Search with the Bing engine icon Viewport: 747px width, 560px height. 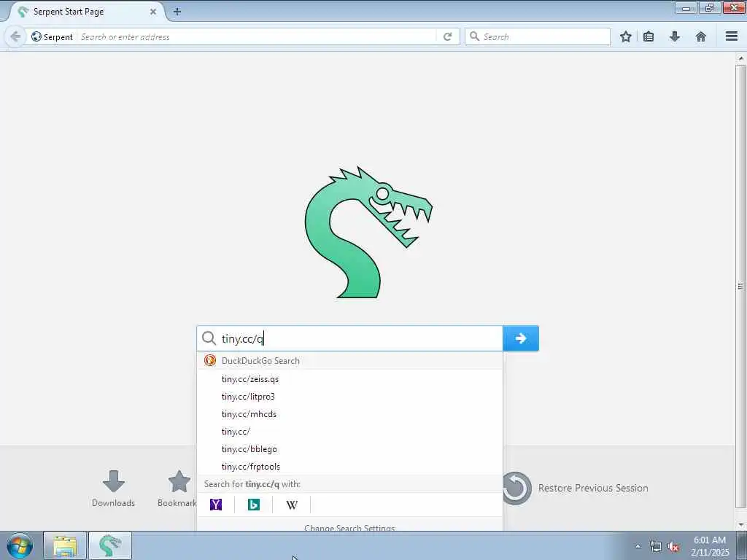coord(253,505)
